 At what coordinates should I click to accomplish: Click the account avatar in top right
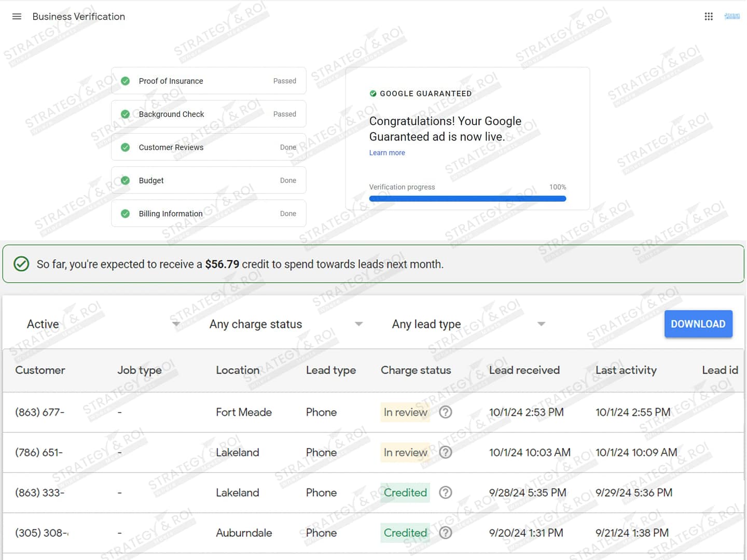pos(732,17)
